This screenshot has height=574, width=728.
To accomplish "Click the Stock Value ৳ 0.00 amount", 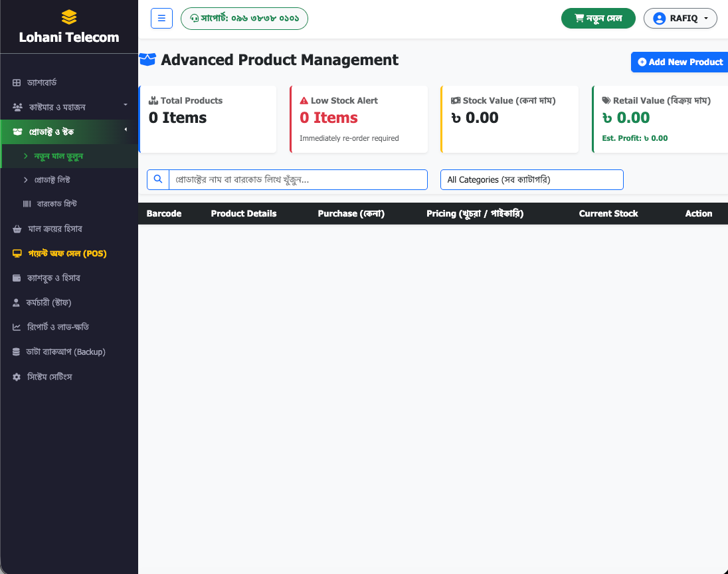I will click(474, 118).
